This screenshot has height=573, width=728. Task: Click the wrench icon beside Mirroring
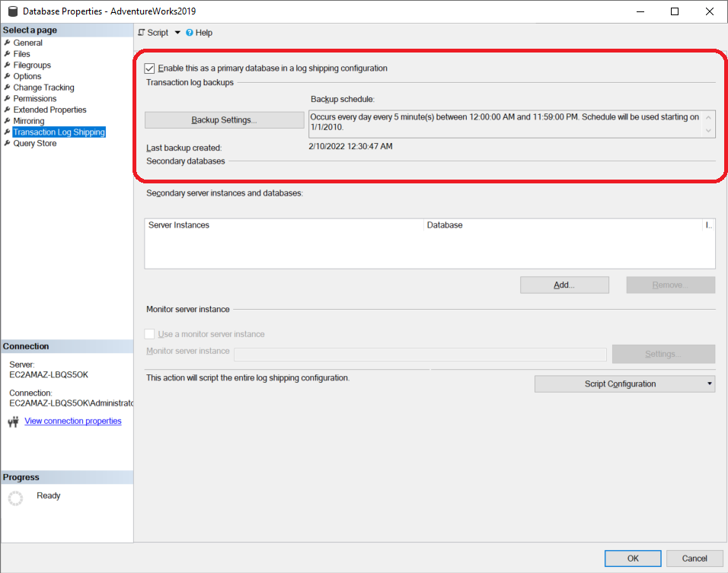coord(7,120)
